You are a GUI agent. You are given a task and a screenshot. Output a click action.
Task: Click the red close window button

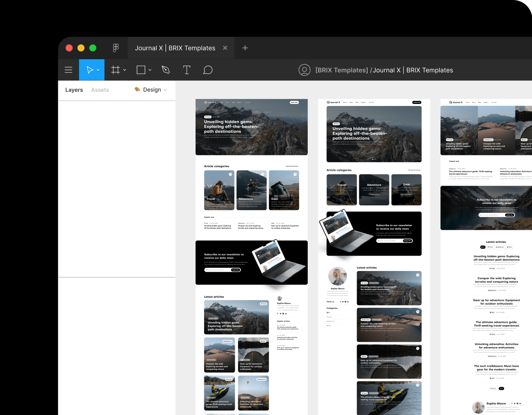pyautogui.click(x=69, y=48)
